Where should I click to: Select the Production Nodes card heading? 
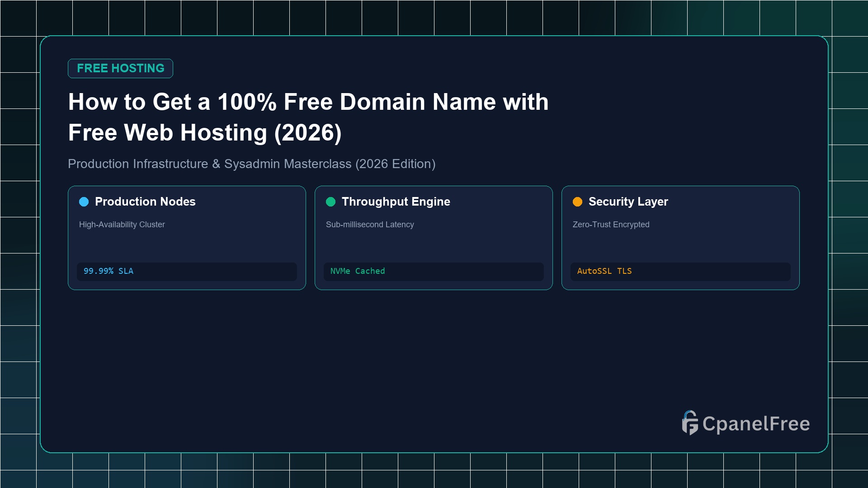(x=145, y=202)
